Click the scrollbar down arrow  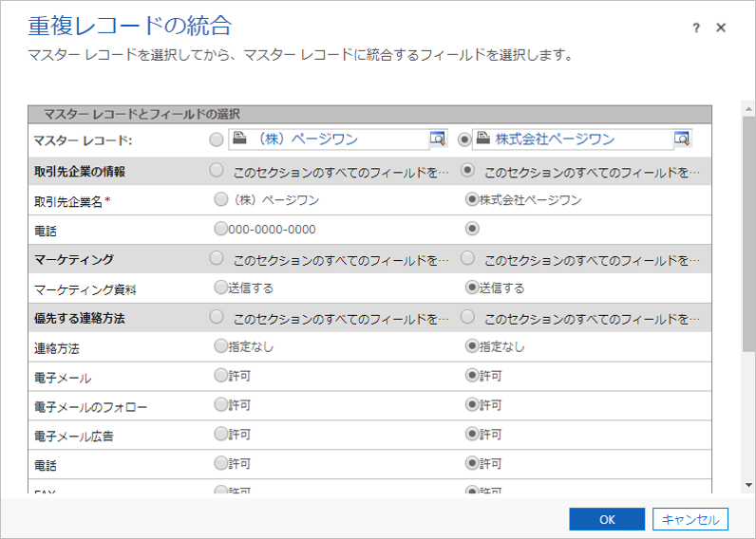click(x=748, y=485)
